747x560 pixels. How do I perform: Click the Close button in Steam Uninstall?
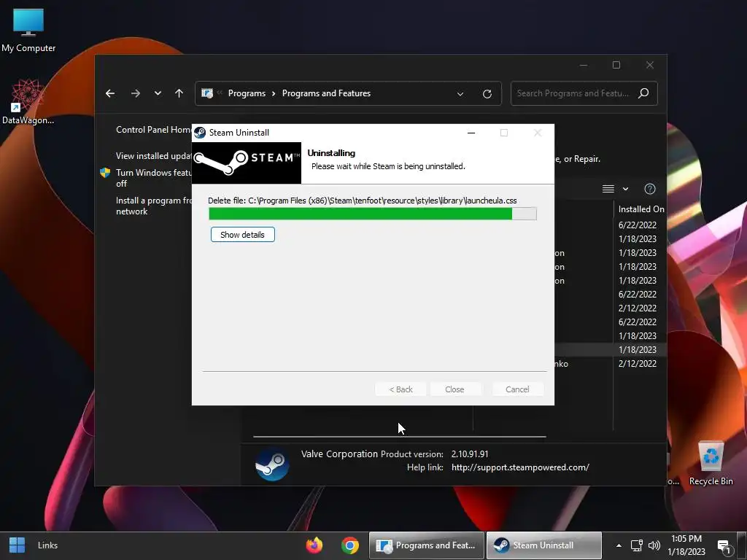(454, 389)
